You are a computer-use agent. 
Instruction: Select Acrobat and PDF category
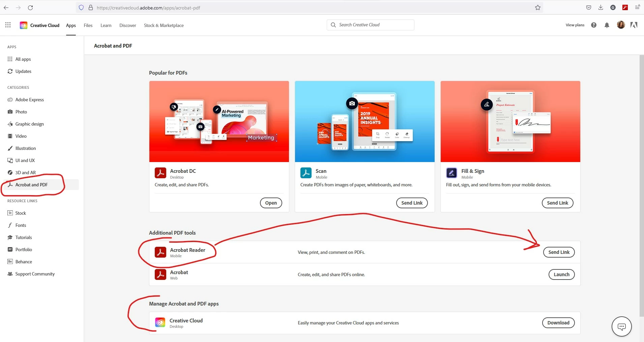(40, 185)
